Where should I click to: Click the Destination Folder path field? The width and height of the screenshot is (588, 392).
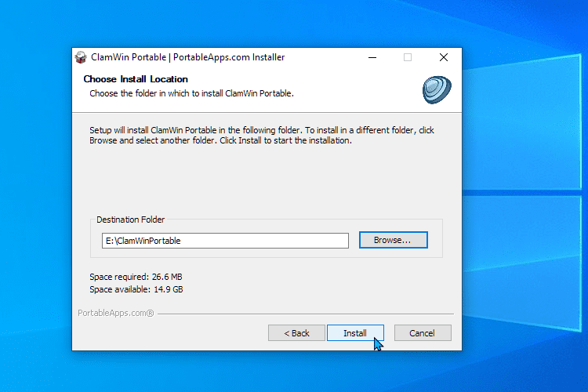pos(225,241)
